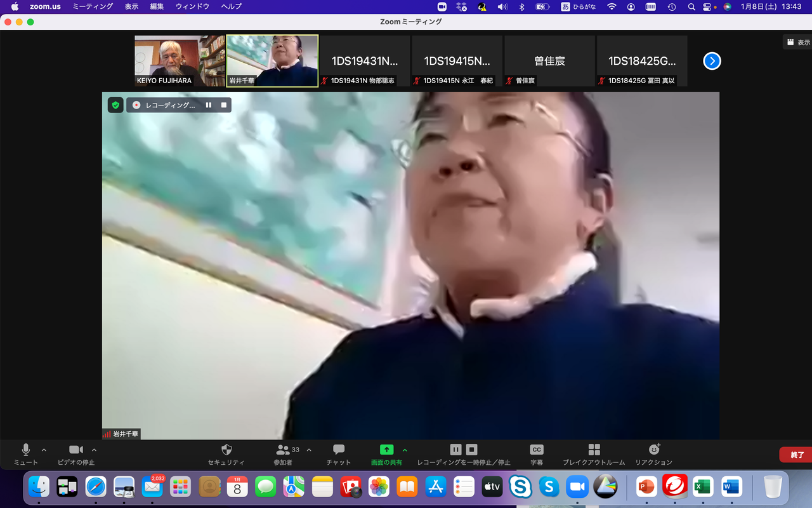Select the 1DS18425G 冨田 真以 participant tile
812x508 pixels.
[642, 61]
